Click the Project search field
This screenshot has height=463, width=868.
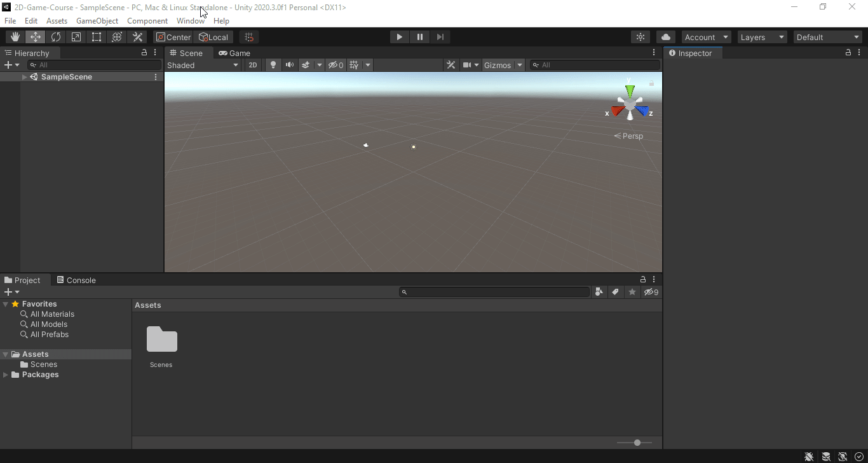point(494,292)
